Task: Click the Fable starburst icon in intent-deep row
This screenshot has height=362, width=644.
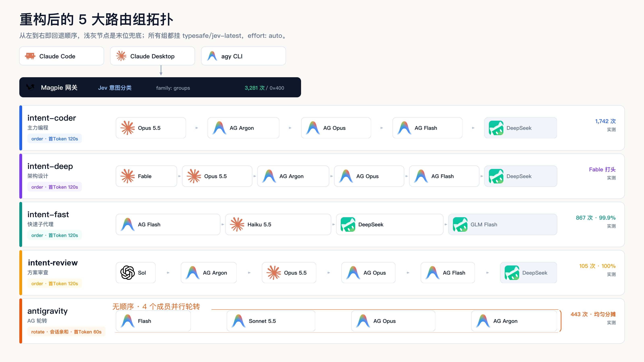Action: 128,176
